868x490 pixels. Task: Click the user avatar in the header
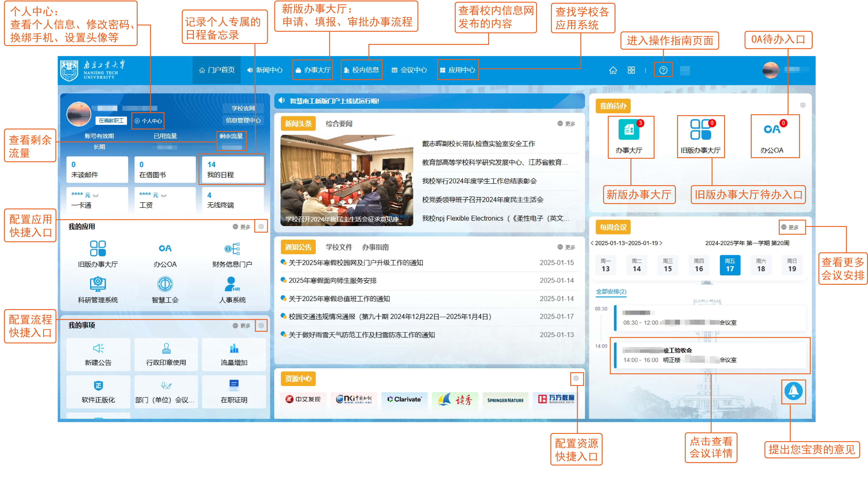coord(771,70)
